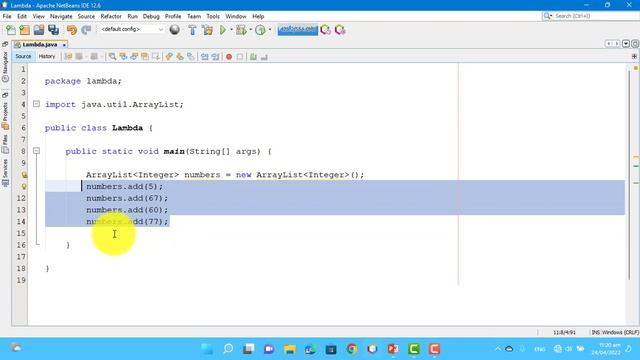Open the default config combo box
This screenshot has height=360, width=640.
point(131,29)
